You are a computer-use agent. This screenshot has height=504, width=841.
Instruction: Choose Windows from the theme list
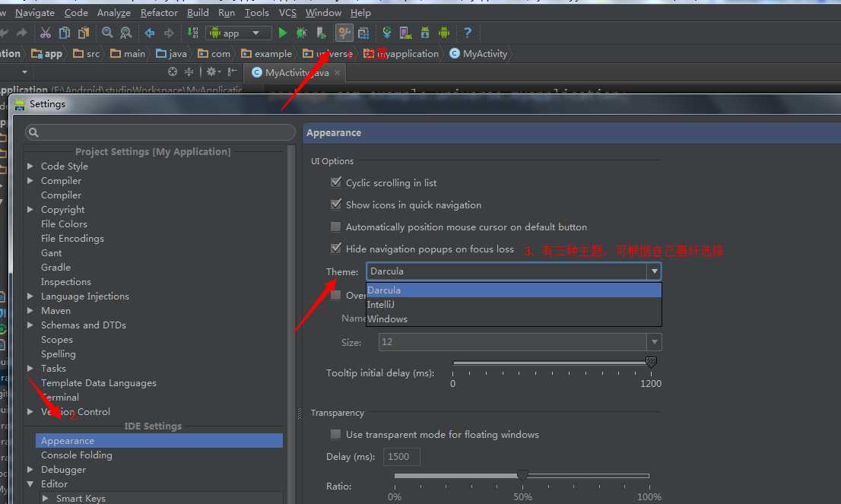pyautogui.click(x=514, y=319)
